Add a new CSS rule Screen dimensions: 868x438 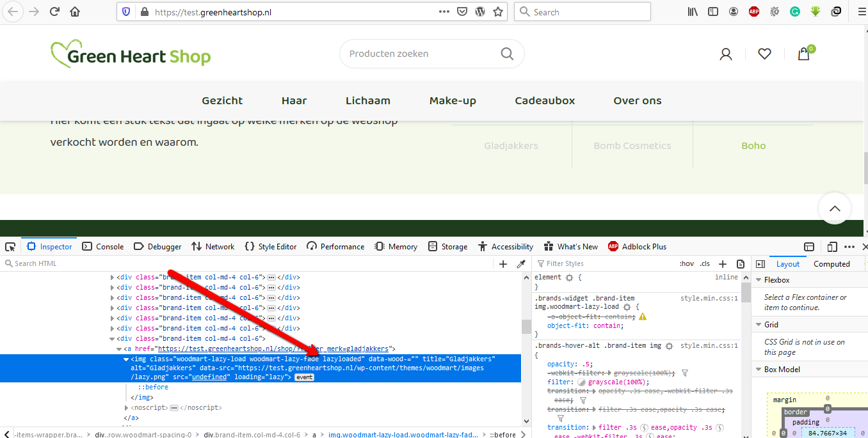tap(723, 264)
